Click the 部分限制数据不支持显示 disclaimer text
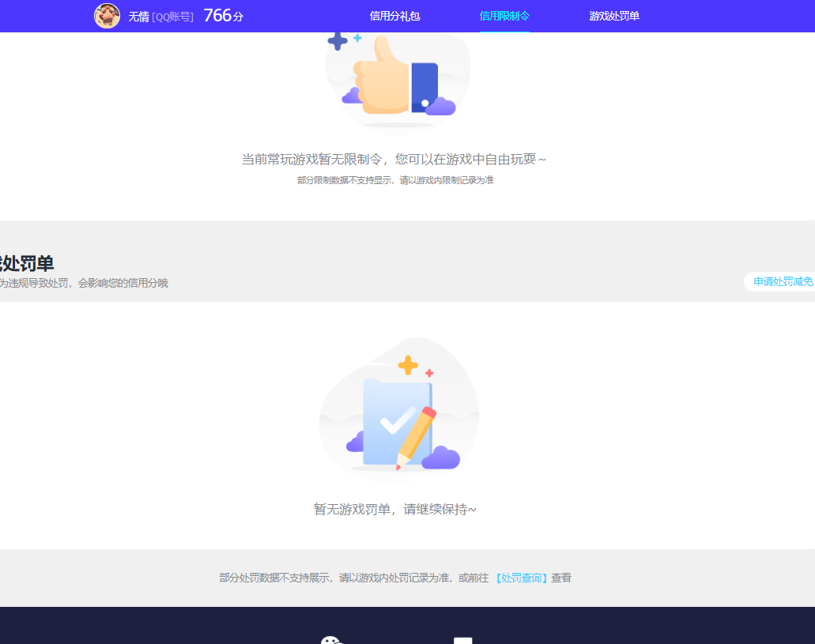Screen dimensions: 815x644 click(x=397, y=180)
